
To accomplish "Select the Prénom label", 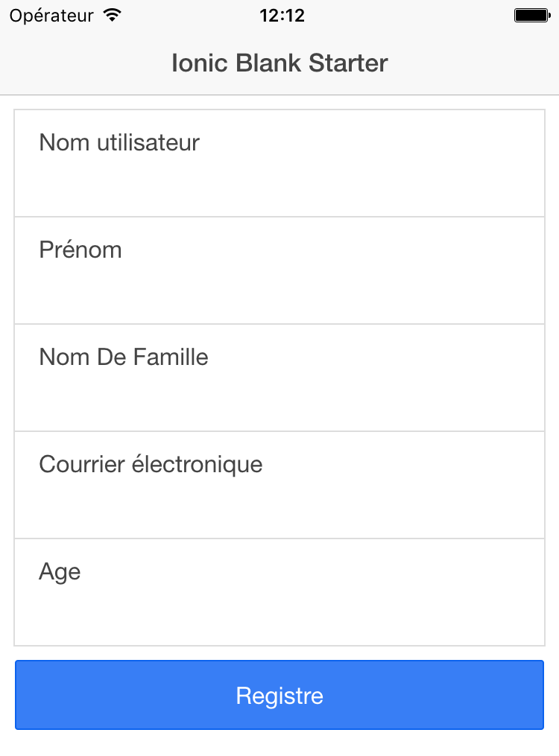I will click(x=80, y=250).
